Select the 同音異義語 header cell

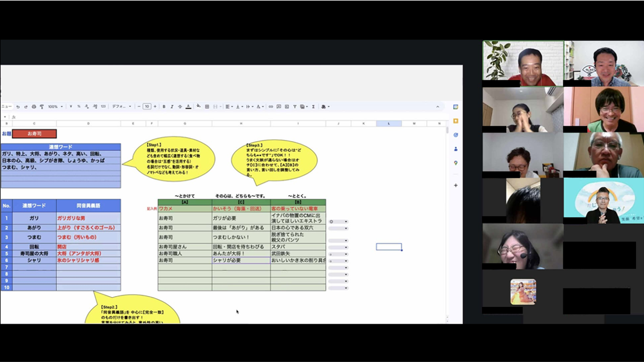pos(89,206)
